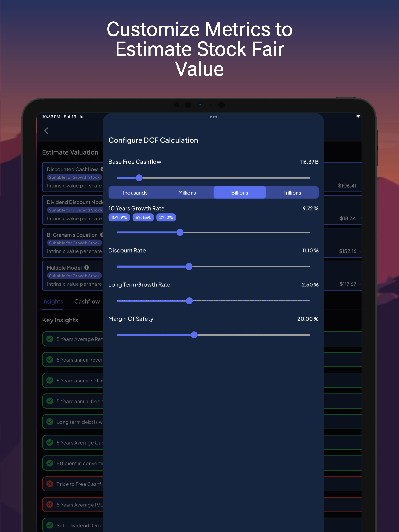Tap green check on 5 Years Average Ret
Viewport: 399px width, 532px height.
[50, 339]
